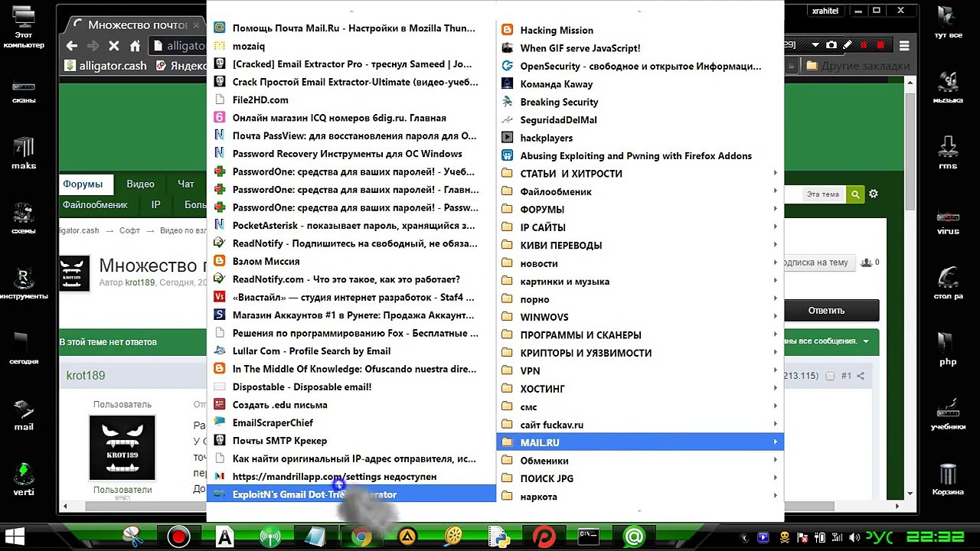Open the Эта тема search scope dropdown

823,194
